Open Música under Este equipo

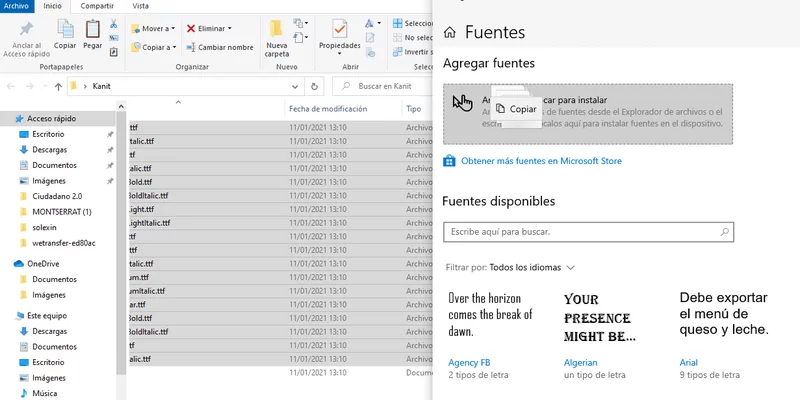pos(44,393)
